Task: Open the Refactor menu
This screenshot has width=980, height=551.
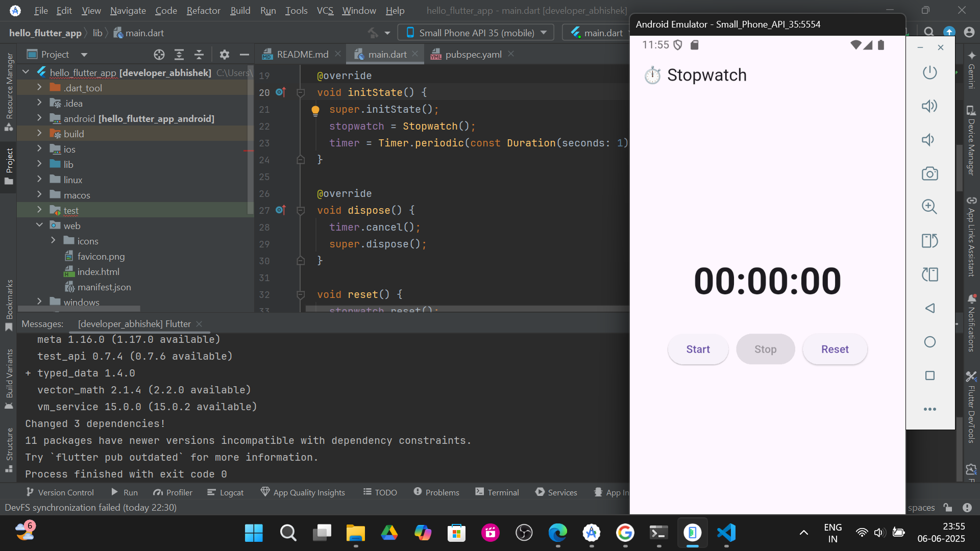Action: [203, 10]
